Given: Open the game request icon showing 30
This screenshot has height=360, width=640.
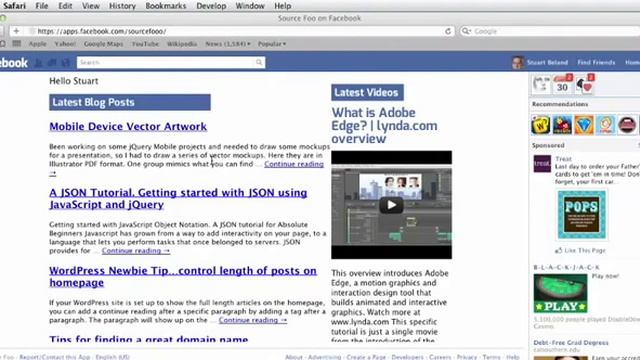Looking at the screenshot, I should [x=562, y=84].
